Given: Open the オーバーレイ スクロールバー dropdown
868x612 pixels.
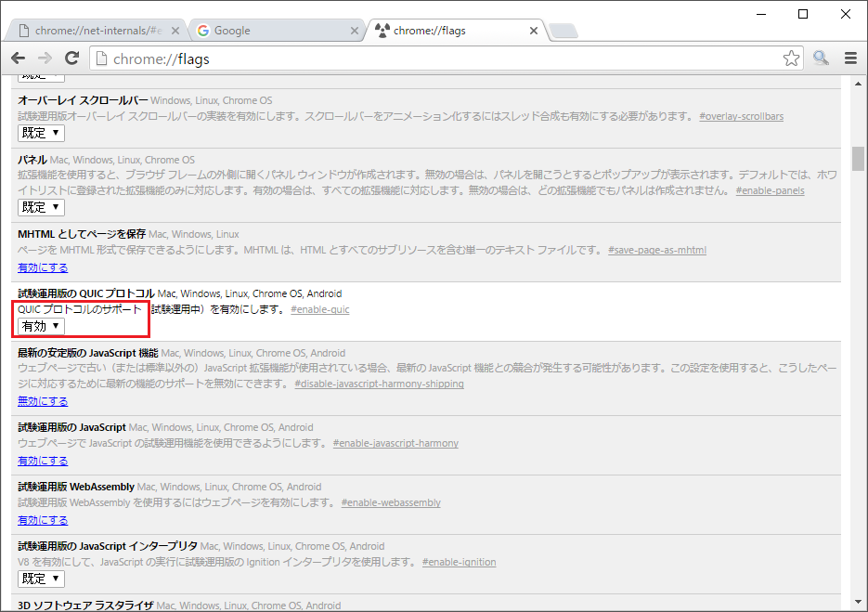Looking at the screenshot, I should click(41, 133).
